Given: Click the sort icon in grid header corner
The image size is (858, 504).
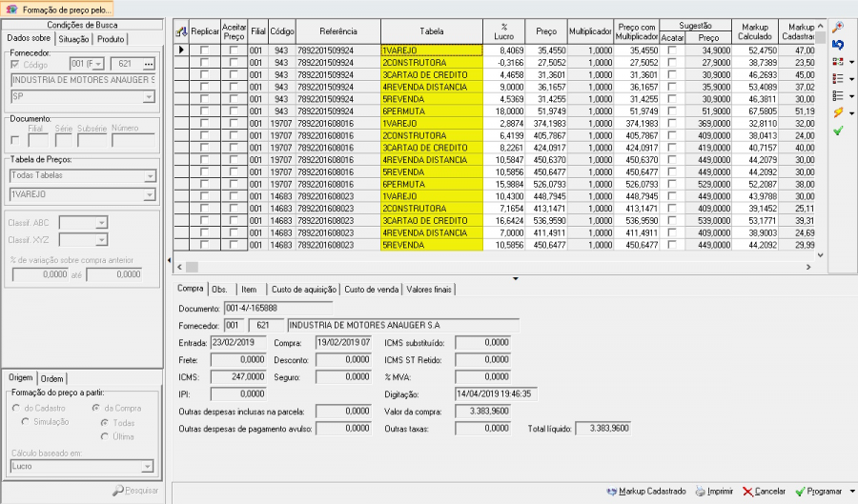Looking at the screenshot, I should tap(181, 31).
